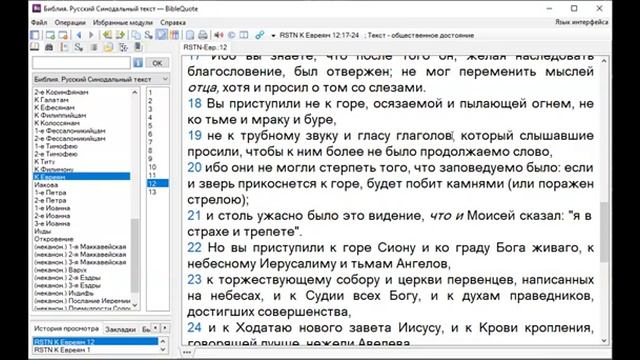Open the Библия Русский Синодальный текст module dropdown

101,79
